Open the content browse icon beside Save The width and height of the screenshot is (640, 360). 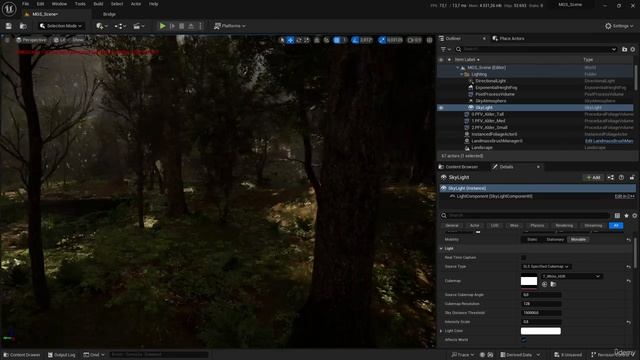pyautogui.click(x=23, y=26)
